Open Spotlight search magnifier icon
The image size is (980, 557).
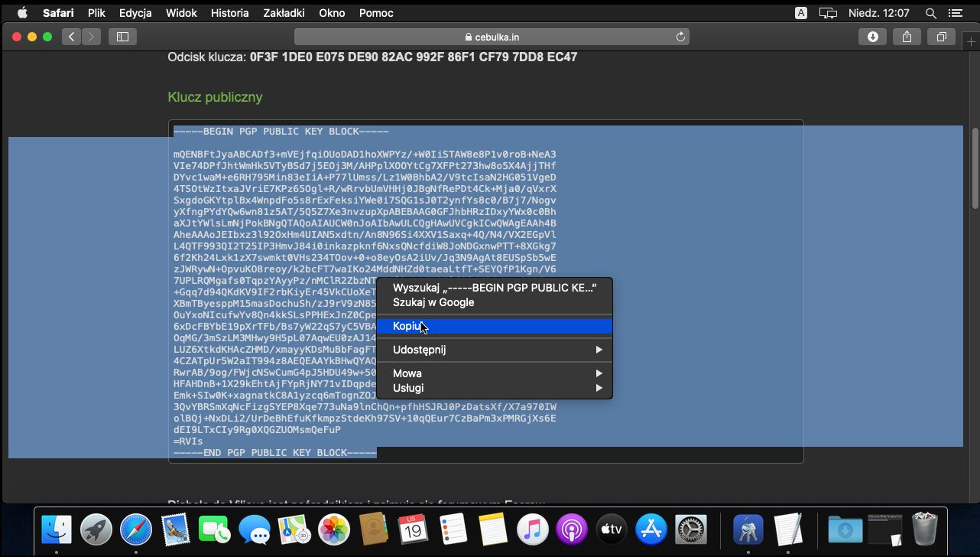930,13
